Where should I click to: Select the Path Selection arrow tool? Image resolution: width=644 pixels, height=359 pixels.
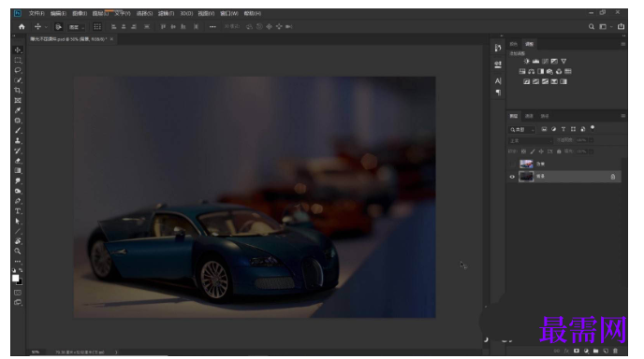tap(18, 222)
